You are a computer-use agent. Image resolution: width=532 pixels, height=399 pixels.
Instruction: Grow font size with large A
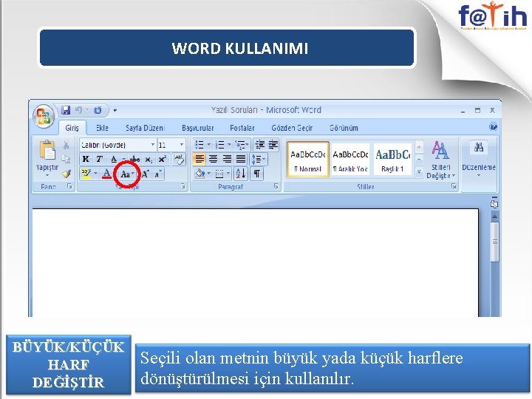tap(145, 174)
